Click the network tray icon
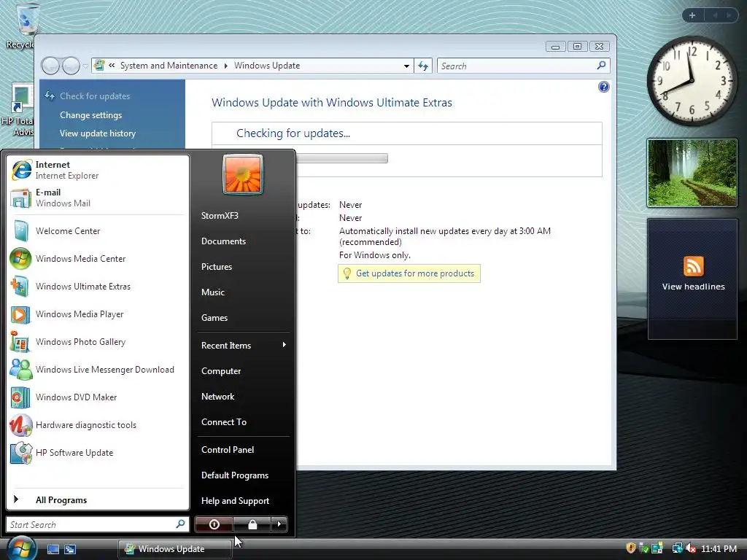Image resolution: width=747 pixels, height=560 pixels. (x=677, y=548)
